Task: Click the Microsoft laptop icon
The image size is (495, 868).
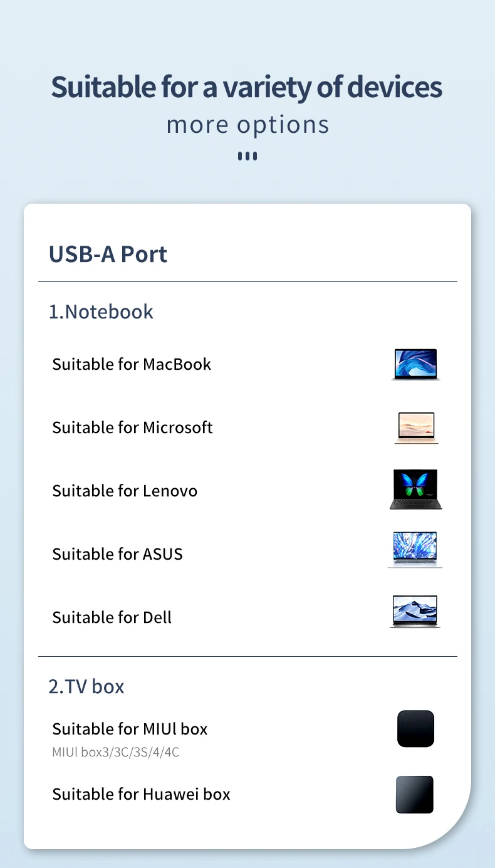Action: pos(415,428)
